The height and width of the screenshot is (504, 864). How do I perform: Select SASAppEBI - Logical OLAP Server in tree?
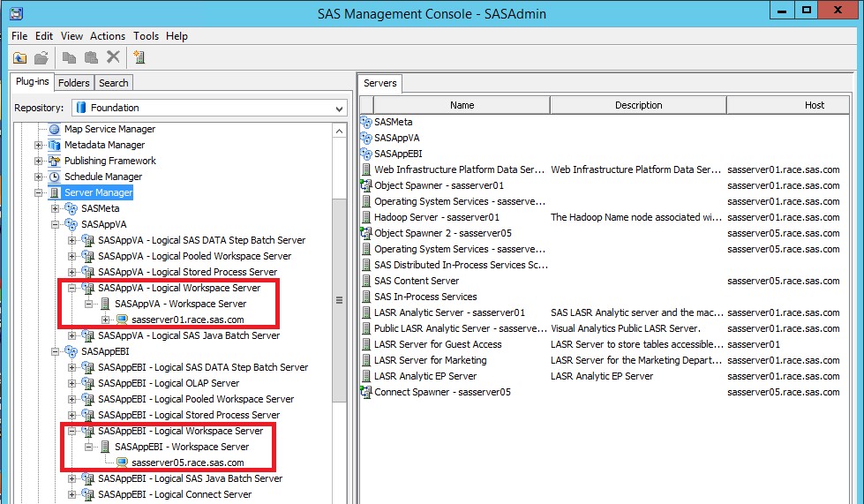[168, 383]
